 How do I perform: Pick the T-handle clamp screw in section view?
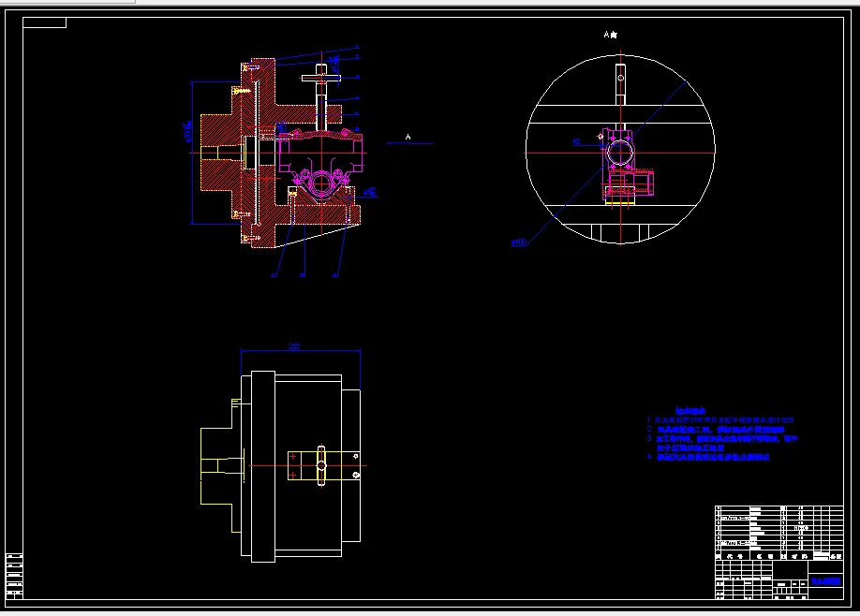pyautogui.click(x=321, y=97)
